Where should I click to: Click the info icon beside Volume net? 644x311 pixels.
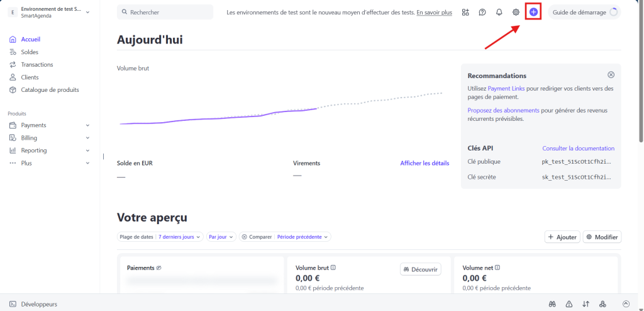[498, 268]
